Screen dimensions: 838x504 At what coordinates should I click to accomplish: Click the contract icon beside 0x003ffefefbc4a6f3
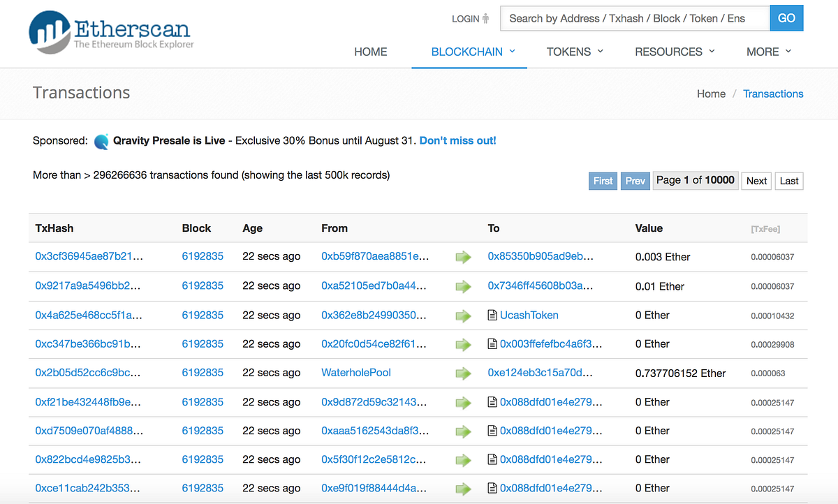pyautogui.click(x=492, y=343)
